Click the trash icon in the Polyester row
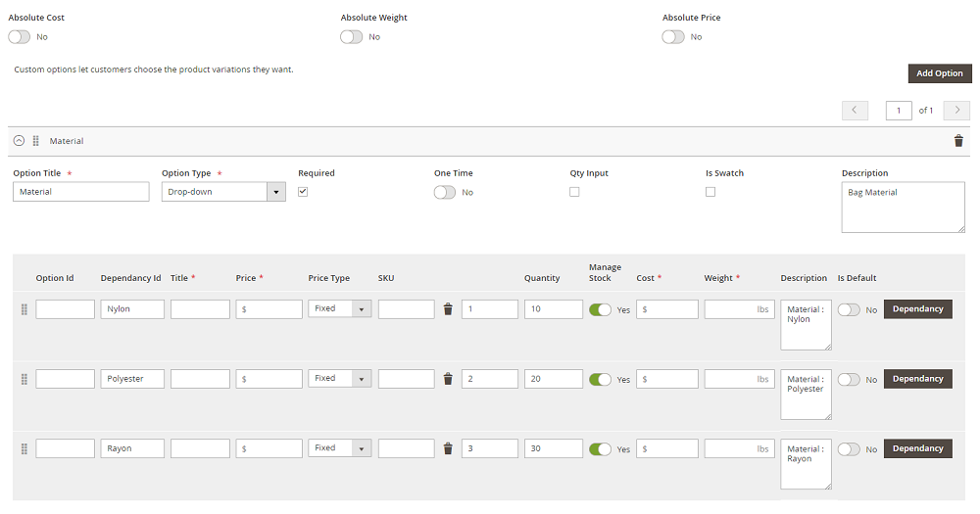Screen dimensions: 980x514 pos(448,379)
